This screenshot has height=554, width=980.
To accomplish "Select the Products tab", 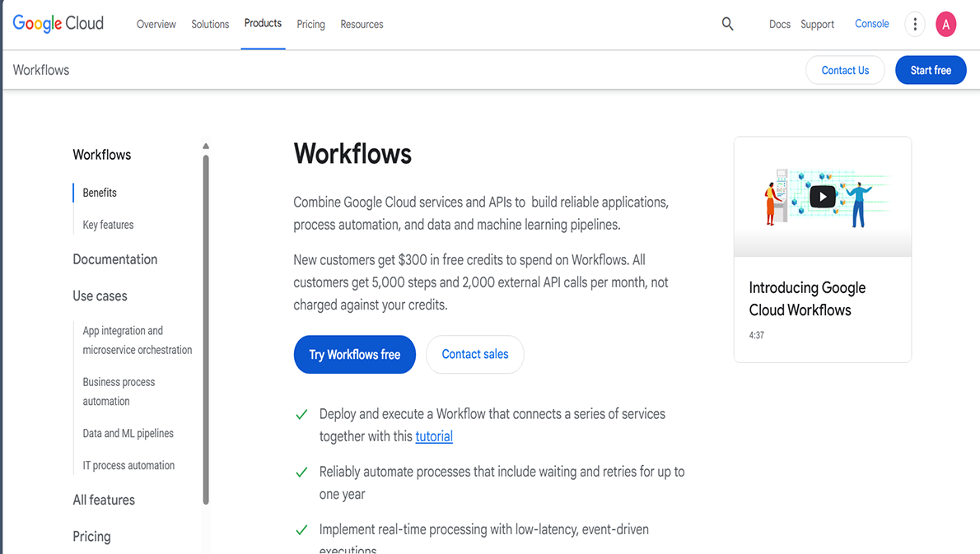I will coord(264,24).
